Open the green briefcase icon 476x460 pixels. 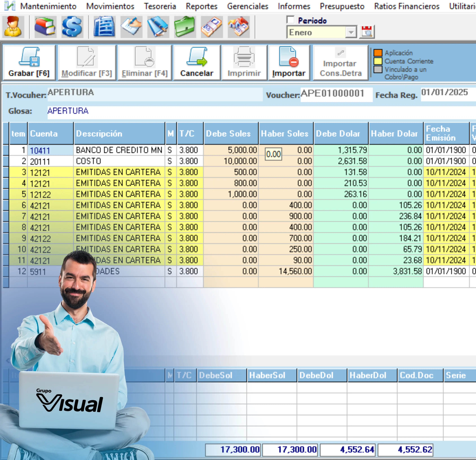(x=185, y=27)
